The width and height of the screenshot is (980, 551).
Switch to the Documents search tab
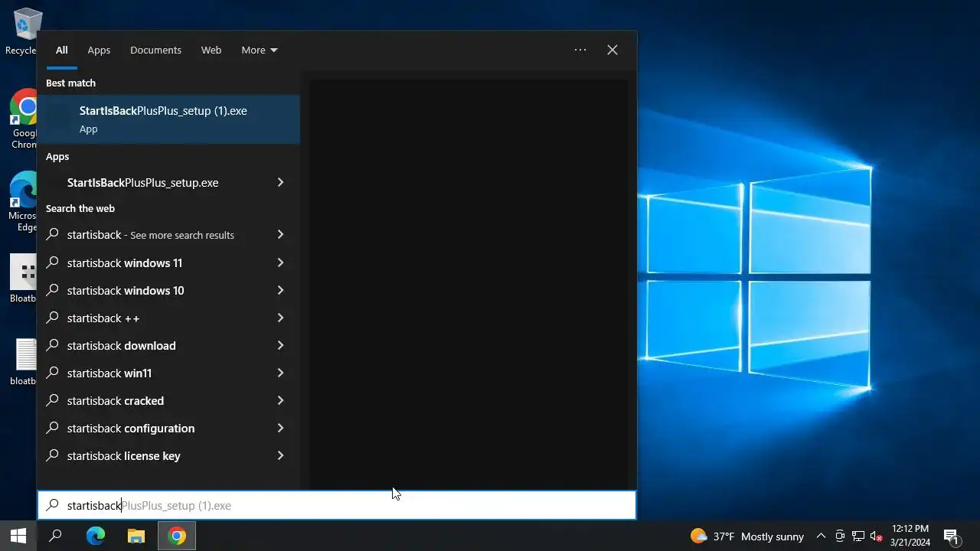pos(155,51)
